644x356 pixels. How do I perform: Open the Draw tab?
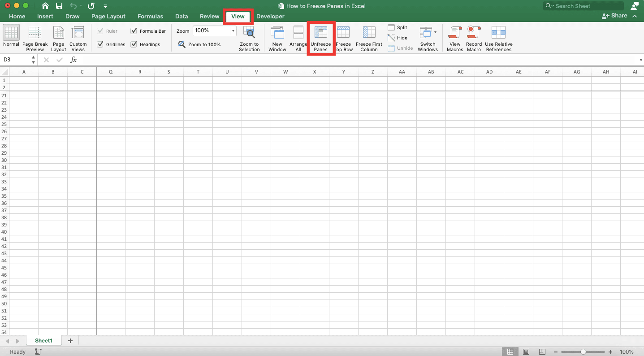[x=73, y=16]
